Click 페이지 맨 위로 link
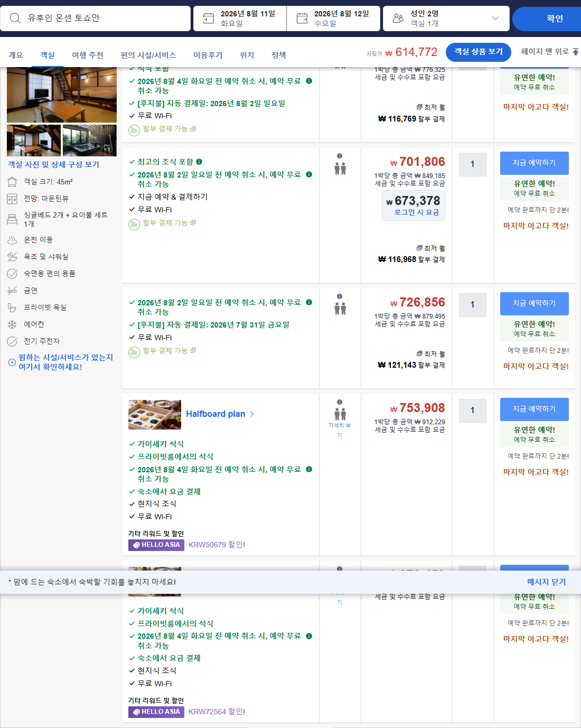This screenshot has width=581, height=728. [x=549, y=52]
